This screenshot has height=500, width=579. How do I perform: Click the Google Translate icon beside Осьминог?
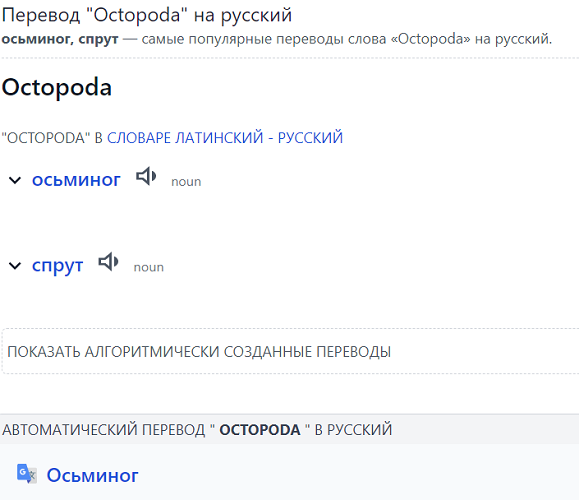27,473
